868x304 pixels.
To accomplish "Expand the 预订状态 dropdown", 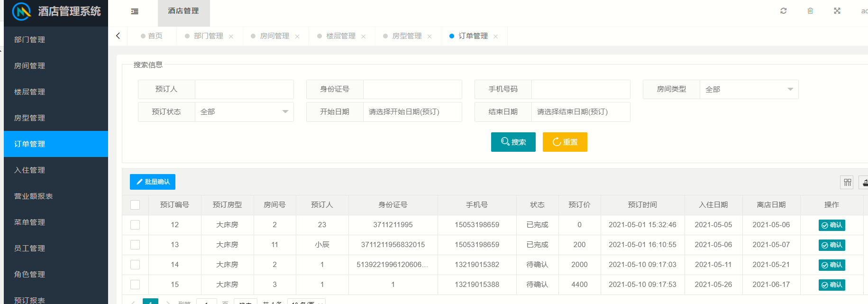I will 244,112.
